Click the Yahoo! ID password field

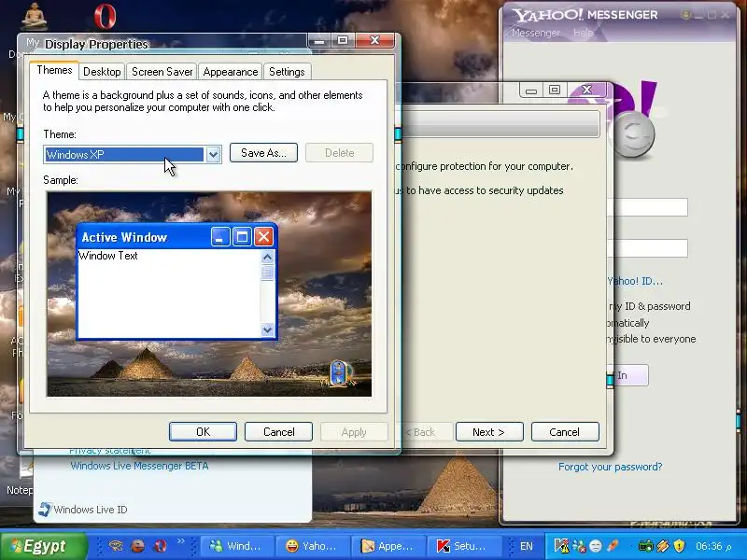pos(647,248)
